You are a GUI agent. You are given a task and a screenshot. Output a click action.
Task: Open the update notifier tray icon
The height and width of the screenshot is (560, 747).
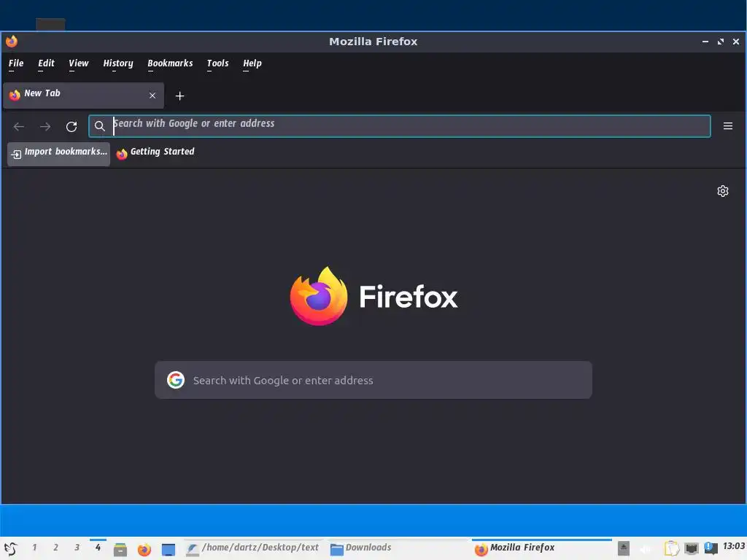pyautogui.click(x=711, y=548)
